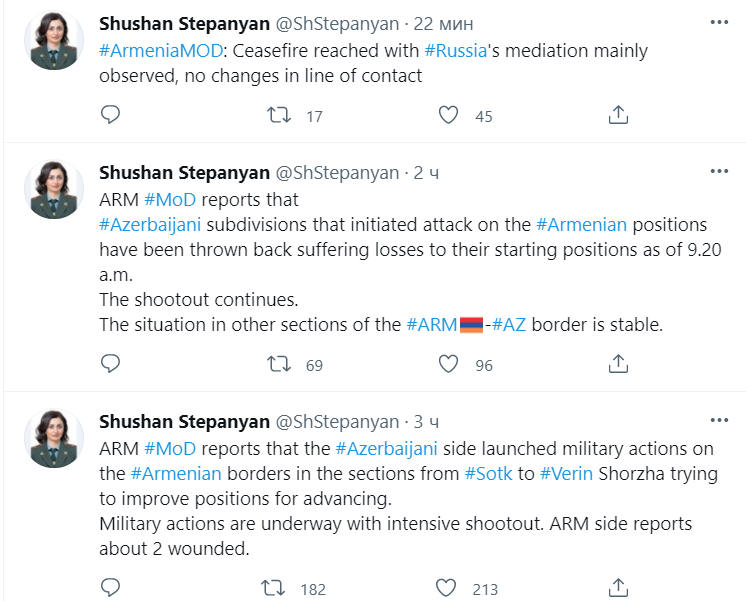Image resolution: width=746 pixels, height=601 pixels.
Task: Open more options on the 2 ч tweet
Action: coord(718,172)
